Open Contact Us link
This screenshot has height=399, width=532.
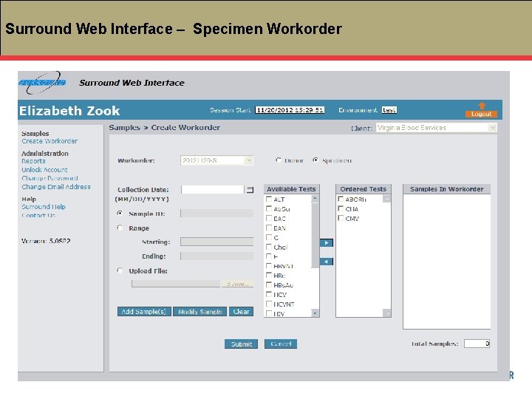pyautogui.click(x=38, y=215)
